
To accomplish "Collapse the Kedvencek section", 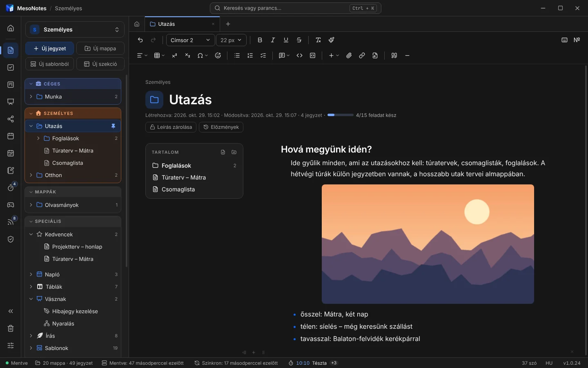I will coord(31,234).
